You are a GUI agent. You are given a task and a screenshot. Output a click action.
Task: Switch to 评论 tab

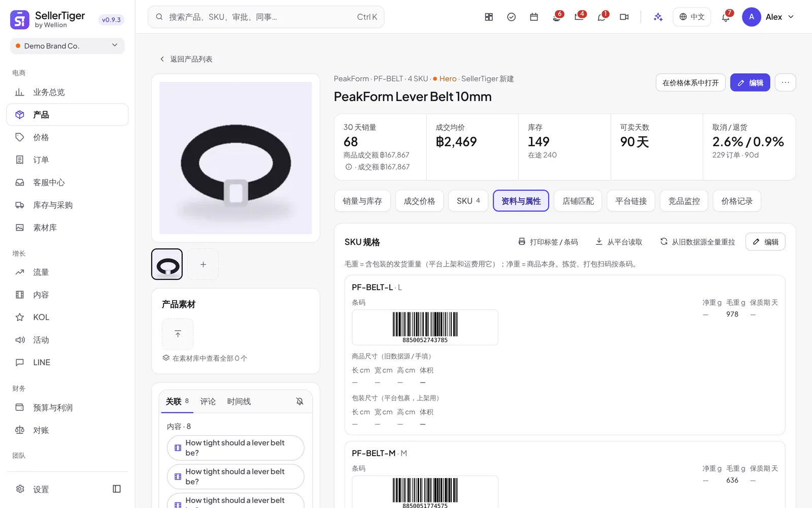pos(208,401)
